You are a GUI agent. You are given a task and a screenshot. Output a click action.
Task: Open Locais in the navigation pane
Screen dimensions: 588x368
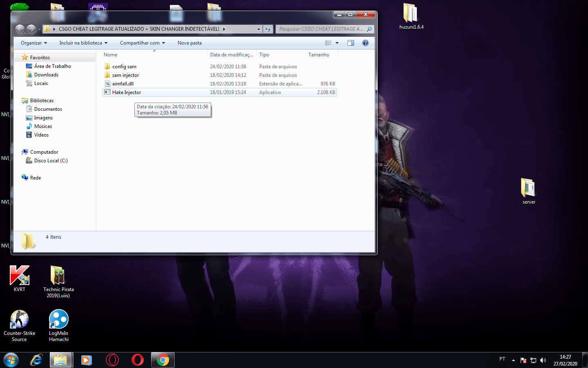point(41,83)
